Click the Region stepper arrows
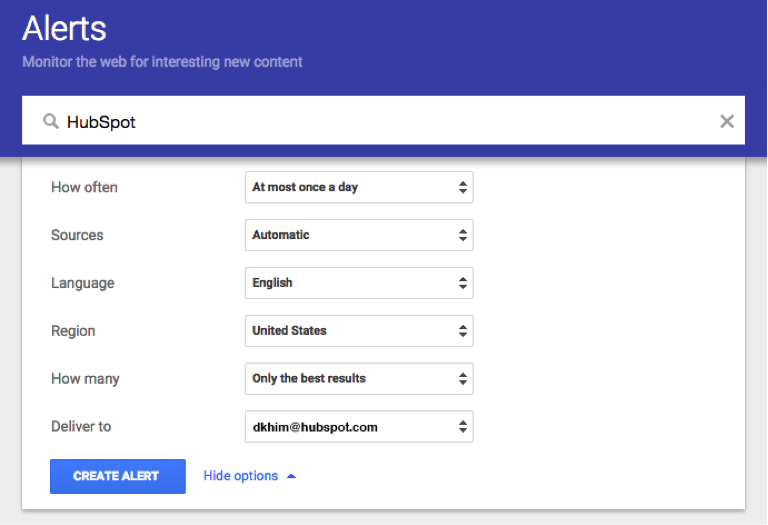Viewport: 768px width, 525px height. coord(462,331)
